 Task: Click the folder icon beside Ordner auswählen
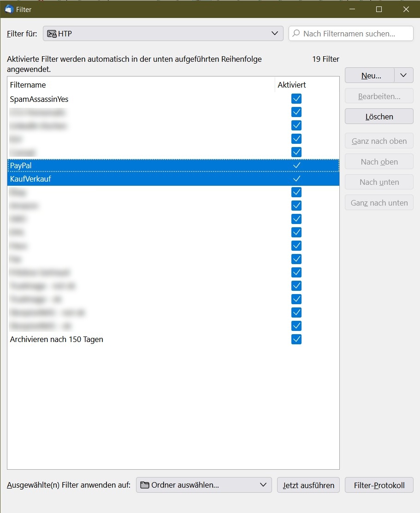coord(144,485)
